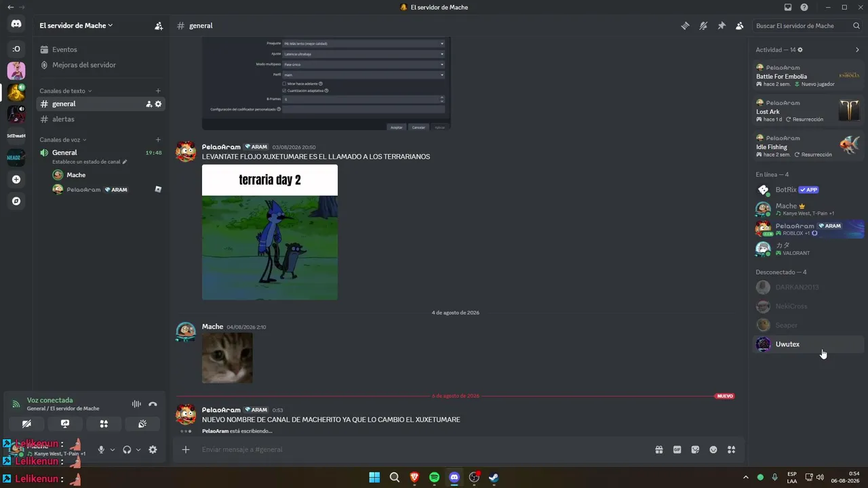The width and height of the screenshot is (868, 488).
Task: Open server dropdown El servidor de Mache
Action: point(76,26)
